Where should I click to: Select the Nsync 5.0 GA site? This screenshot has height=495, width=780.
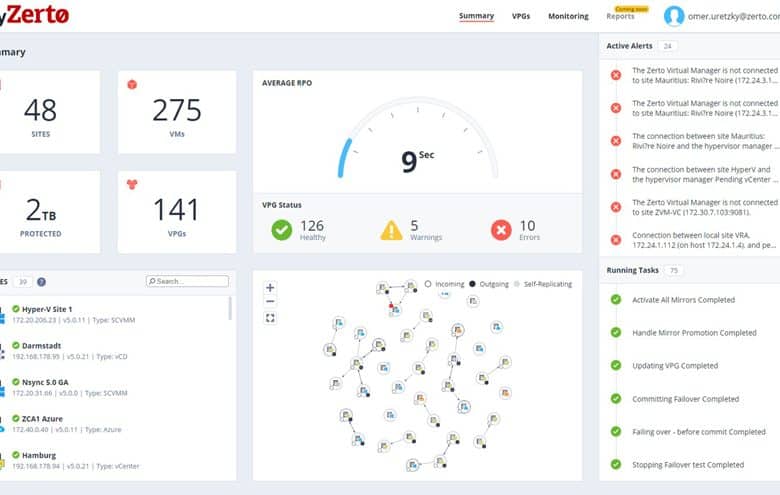pyautogui.click(x=114, y=388)
